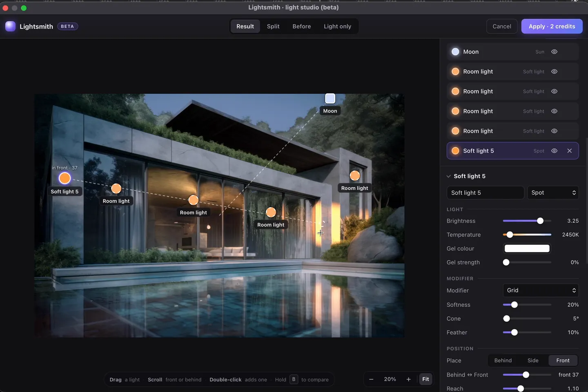Collapse the Soft light 5 settings section
The image size is (588, 392).
pyautogui.click(x=449, y=176)
